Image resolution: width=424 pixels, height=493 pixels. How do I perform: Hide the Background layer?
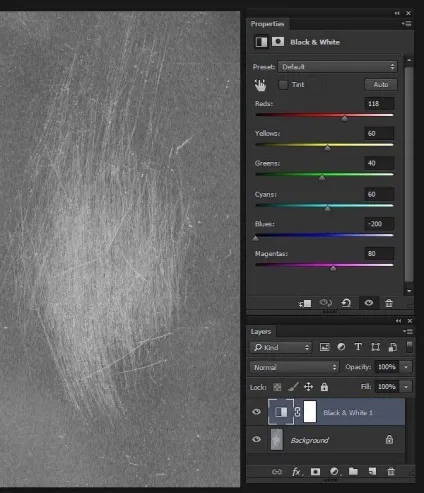point(256,439)
